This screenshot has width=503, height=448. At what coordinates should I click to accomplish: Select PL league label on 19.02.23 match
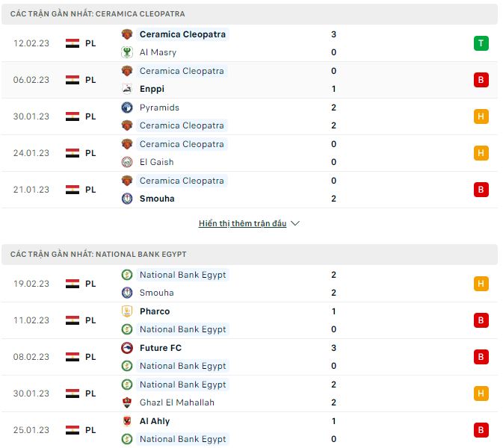(x=90, y=284)
